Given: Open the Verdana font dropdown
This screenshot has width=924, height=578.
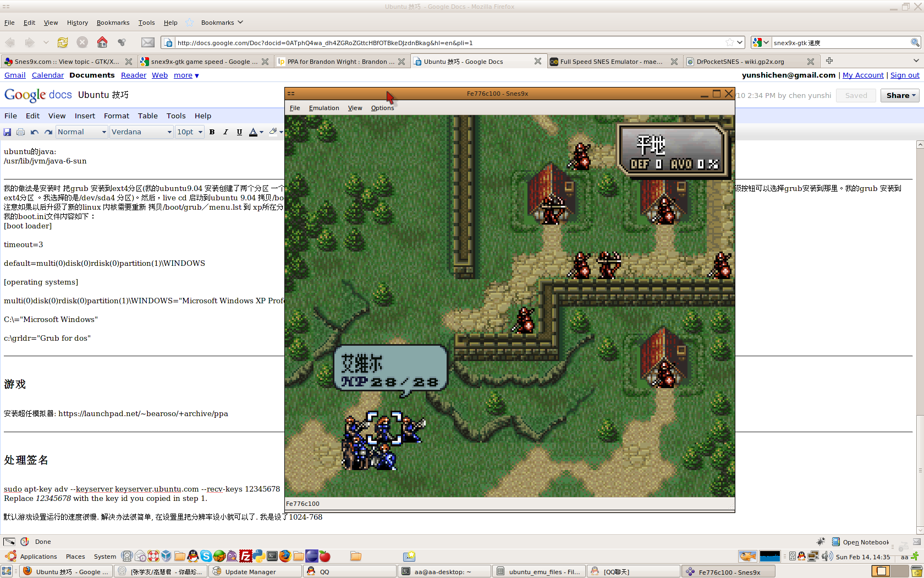Looking at the screenshot, I should (141, 132).
